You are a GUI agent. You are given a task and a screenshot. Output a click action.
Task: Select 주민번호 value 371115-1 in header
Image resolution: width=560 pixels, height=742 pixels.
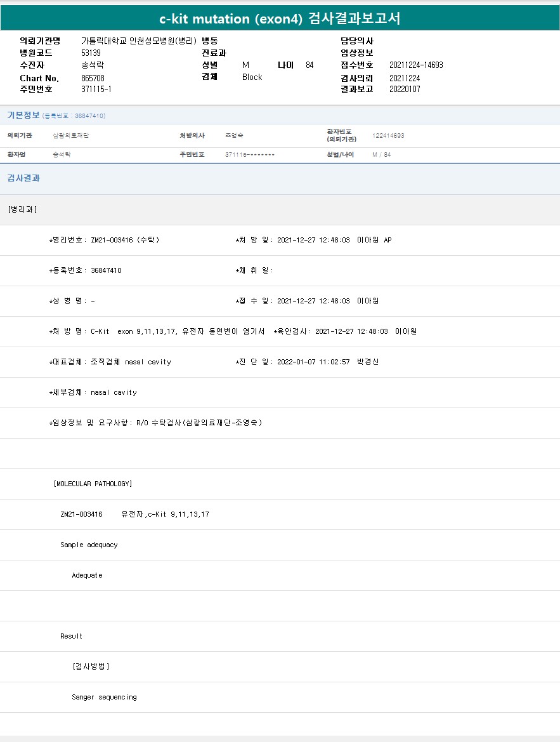point(96,89)
